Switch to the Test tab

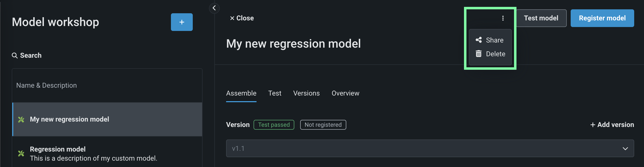(x=274, y=93)
